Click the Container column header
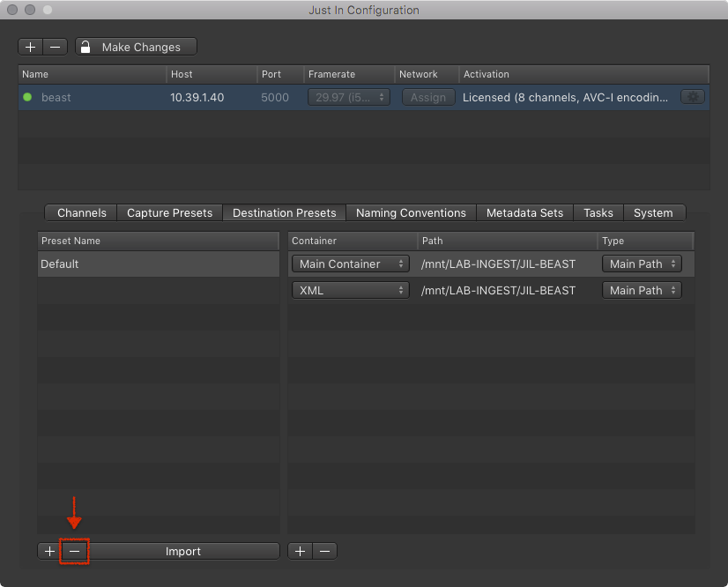 [353, 241]
